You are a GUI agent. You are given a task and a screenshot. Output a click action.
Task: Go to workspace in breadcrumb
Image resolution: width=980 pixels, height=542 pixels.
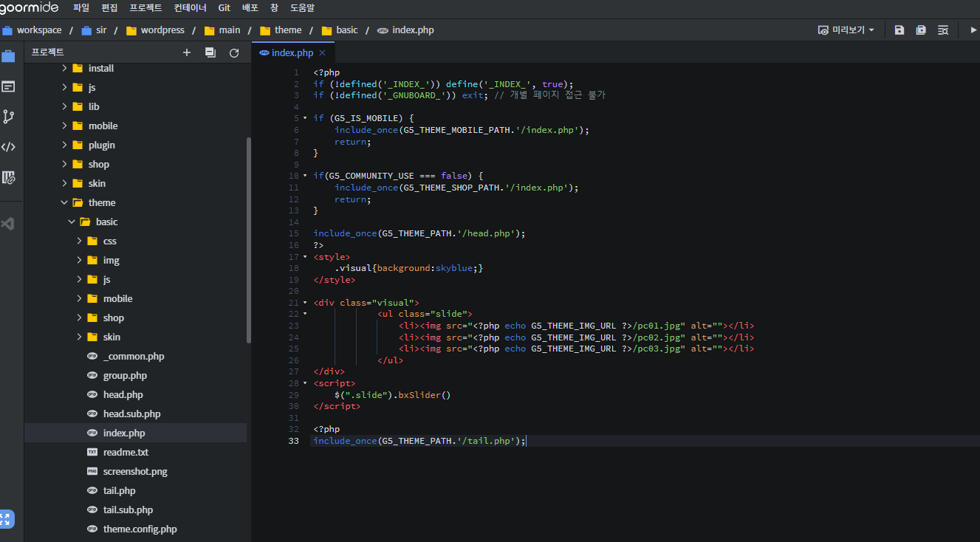pyautogui.click(x=32, y=30)
